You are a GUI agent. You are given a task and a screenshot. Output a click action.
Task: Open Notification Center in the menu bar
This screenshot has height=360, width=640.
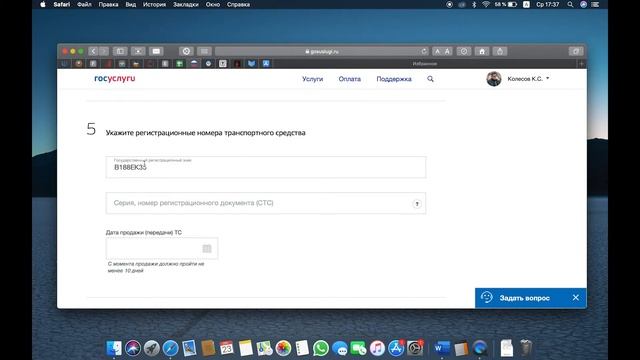coord(596,4)
